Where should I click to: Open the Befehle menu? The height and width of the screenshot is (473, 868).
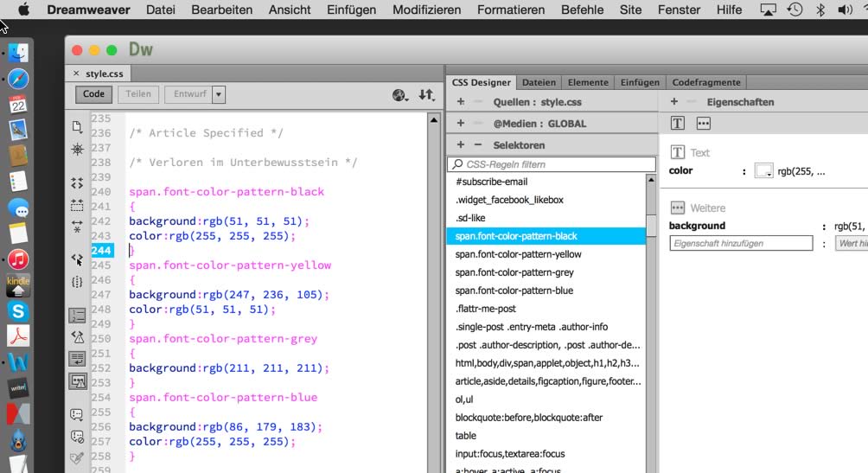point(583,10)
